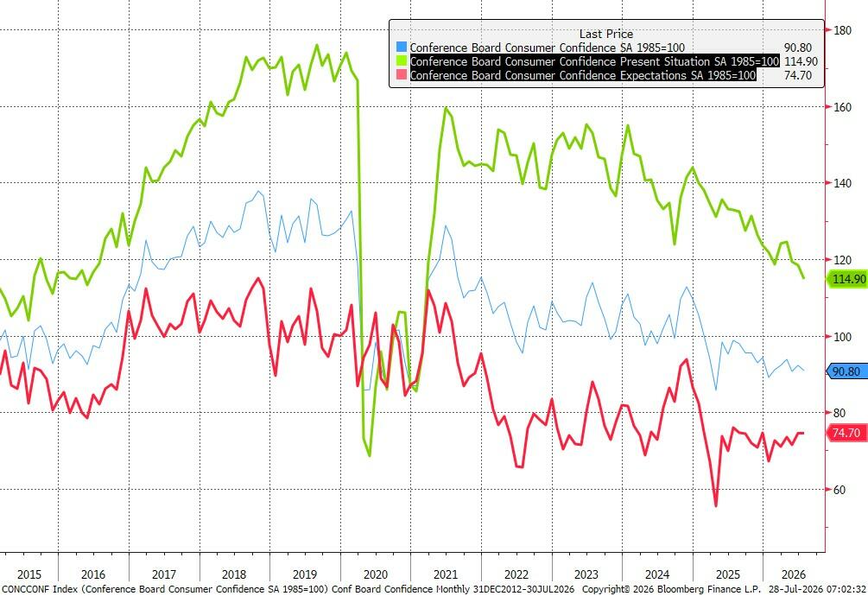Click the blue 90.80 price tag
The width and height of the screenshot is (868, 596).
(x=847, y=371)
